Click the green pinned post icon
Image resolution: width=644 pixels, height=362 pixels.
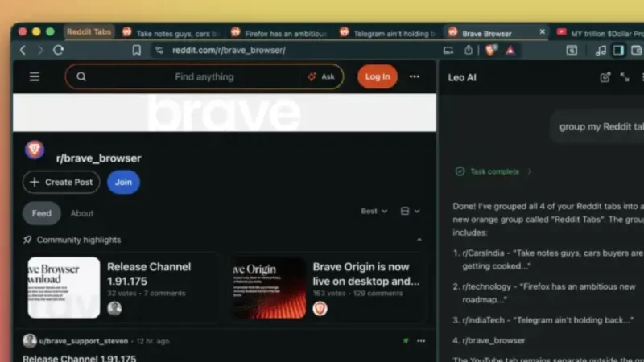click(x=406, y=340)
